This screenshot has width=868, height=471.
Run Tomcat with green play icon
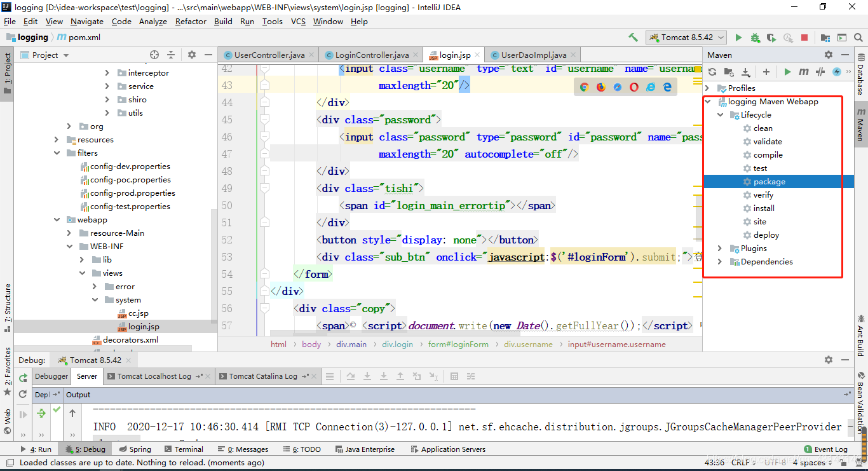tap(738, 38)
